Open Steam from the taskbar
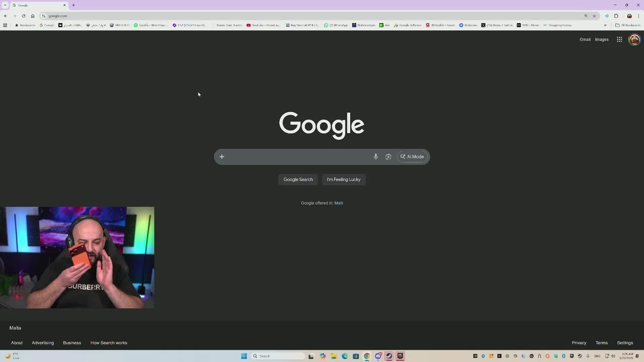Screen dimensions: 644x362 pyautogui.click(x=389, y=356)
